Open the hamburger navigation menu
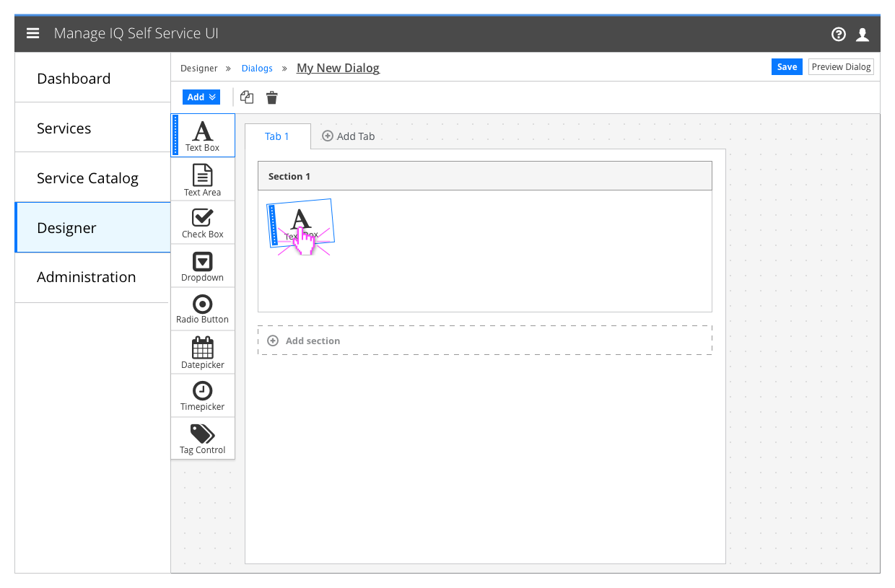This screenshot has width=895, height=588. pyautogui.click(x=32, y=34)
